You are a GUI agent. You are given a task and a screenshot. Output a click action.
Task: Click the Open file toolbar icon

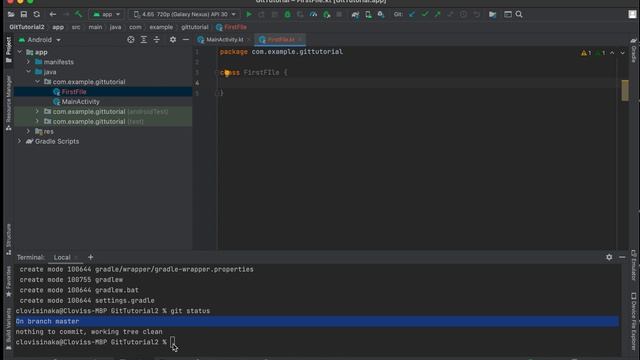click(x=11, y=14)
